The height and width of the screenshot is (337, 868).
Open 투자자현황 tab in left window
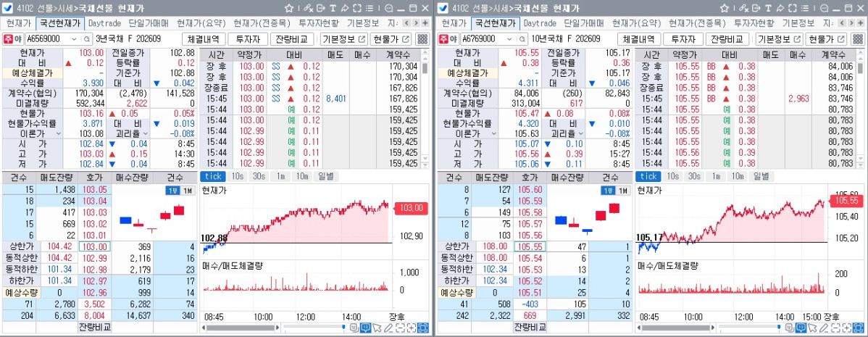coord(318,23)
